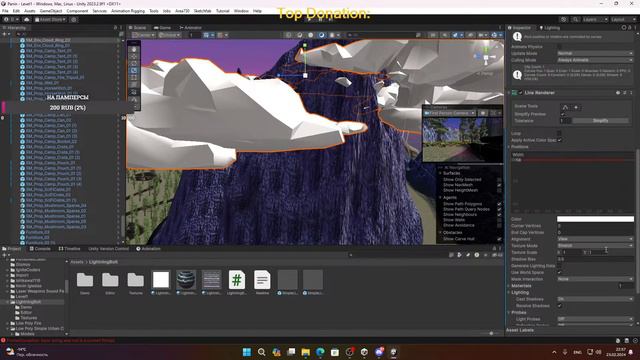
Task: Click the Simplify button
Action: pos(600,121)
